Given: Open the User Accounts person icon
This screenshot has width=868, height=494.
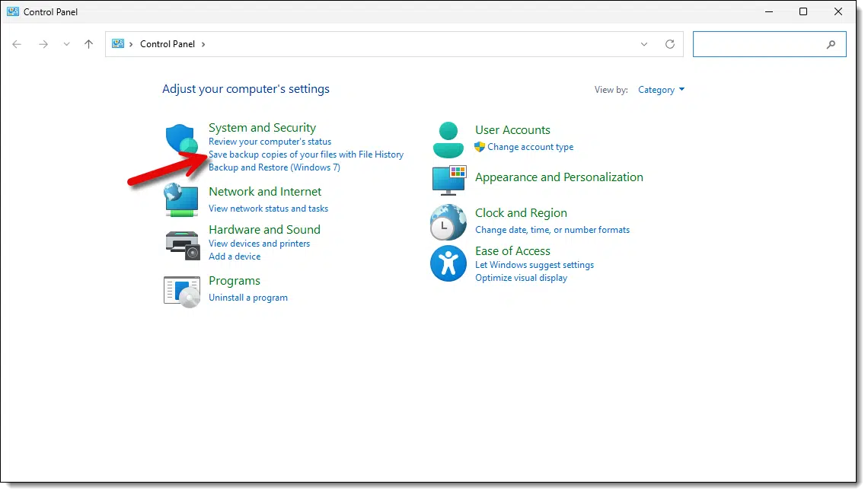Looking at the screenshot, I should point(448,140).
